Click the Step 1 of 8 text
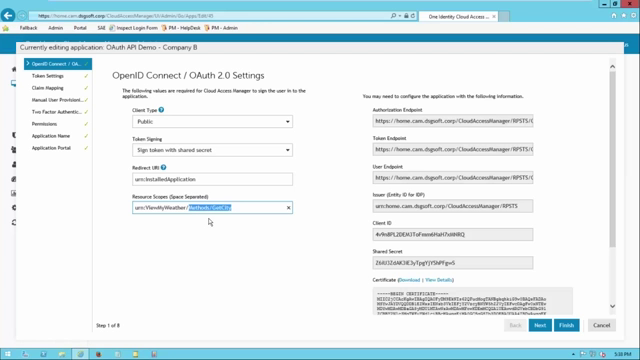The height and width of the screenshot is (360, 640). point(108,325)
